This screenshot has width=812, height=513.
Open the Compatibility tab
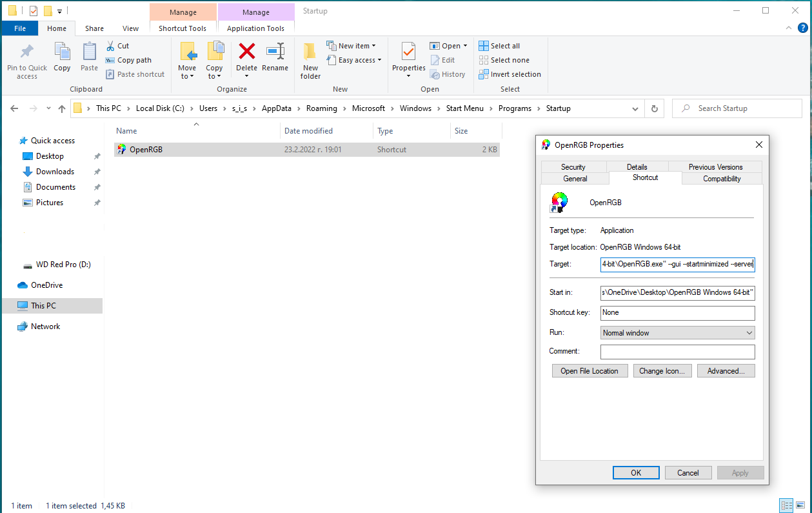[x=722, y=179]
